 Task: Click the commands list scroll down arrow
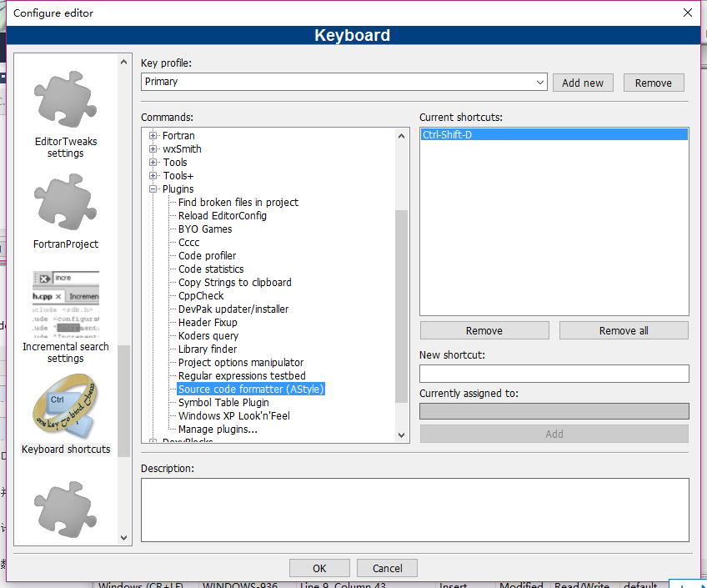(x=401, y=435)
